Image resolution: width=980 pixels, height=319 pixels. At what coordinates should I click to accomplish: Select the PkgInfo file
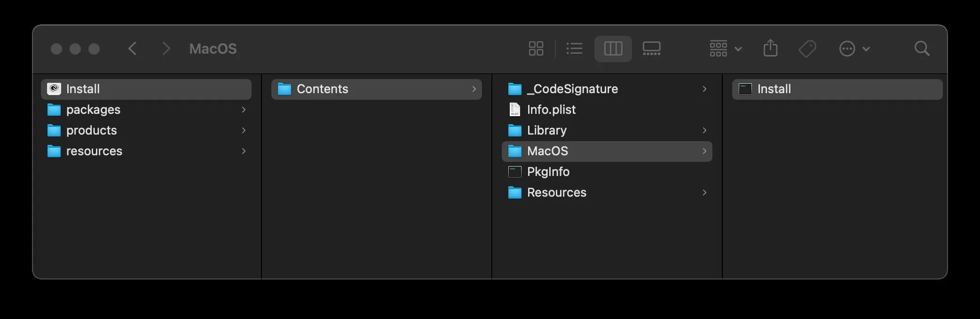point(548,172)
